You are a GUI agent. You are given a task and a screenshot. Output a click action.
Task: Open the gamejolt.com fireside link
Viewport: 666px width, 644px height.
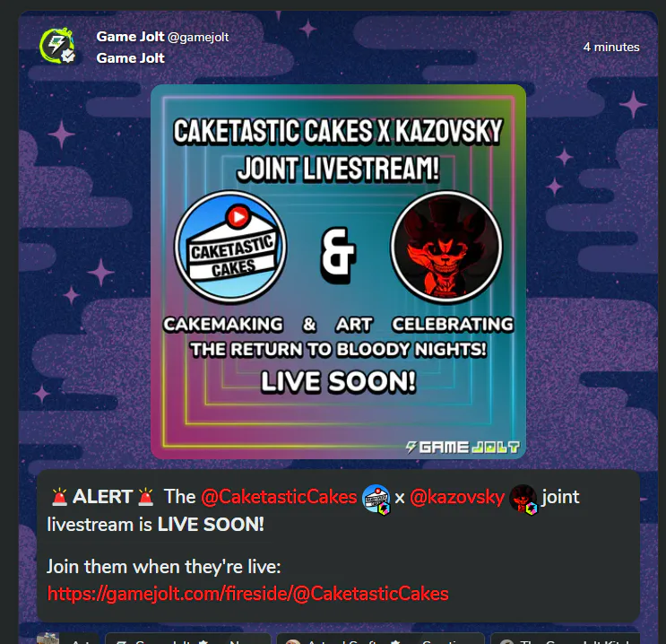coord(248,594)
